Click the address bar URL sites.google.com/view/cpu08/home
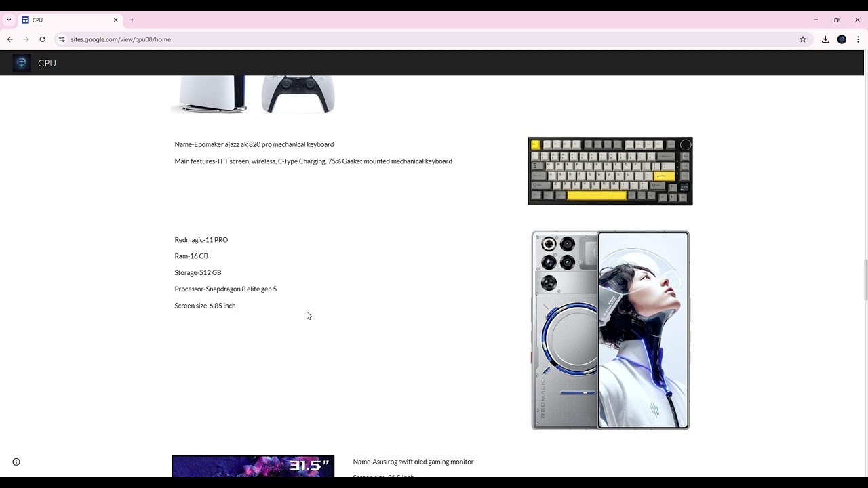Screen dimensions: 868x488 121,39
